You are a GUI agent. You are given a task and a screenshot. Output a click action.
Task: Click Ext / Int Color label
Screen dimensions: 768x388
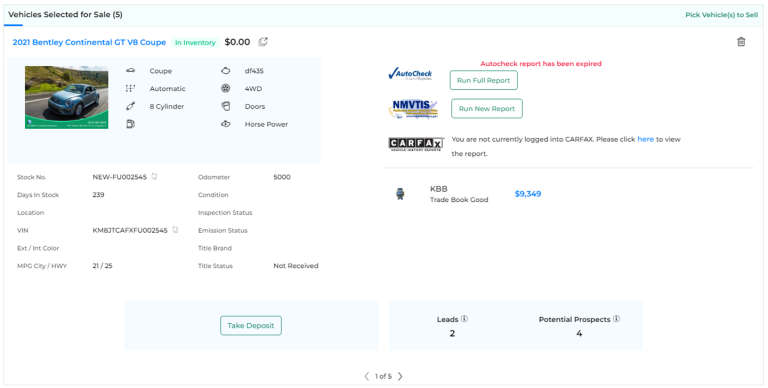pyautogui.click(x=38, y=248)
